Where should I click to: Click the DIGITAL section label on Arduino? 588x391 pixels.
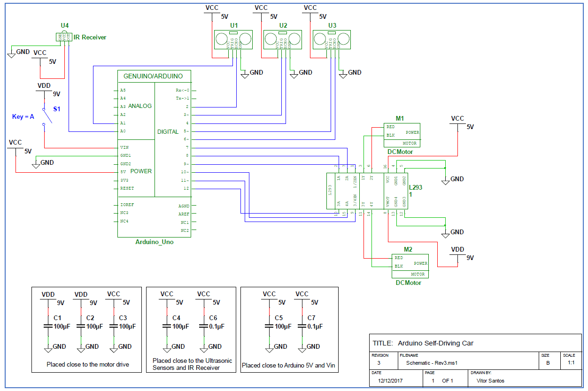click(168, 132)
